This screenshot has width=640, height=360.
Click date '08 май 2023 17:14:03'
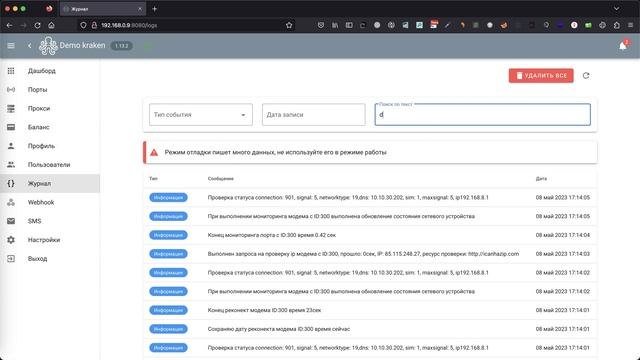[x=562, y=254]
